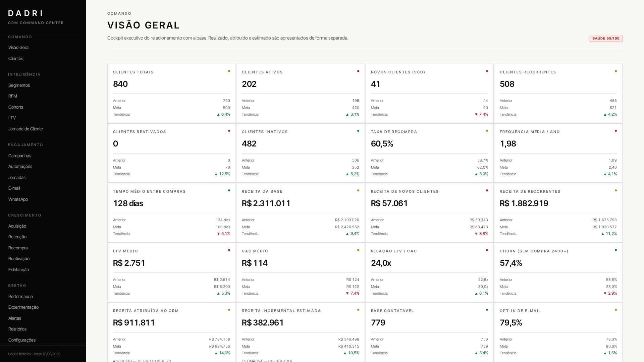Open the E-mail section
644x362 pixels.
[14, 188]
